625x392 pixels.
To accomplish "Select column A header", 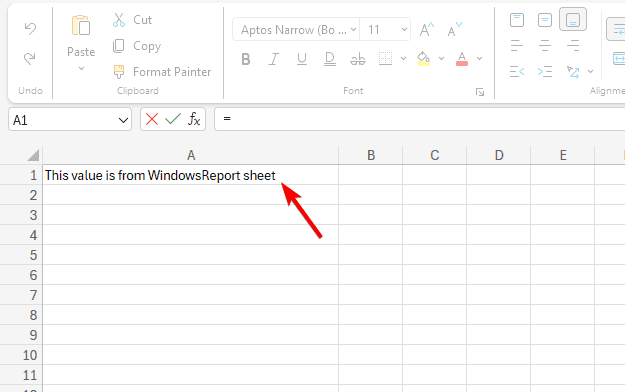I will coord(191,155).
